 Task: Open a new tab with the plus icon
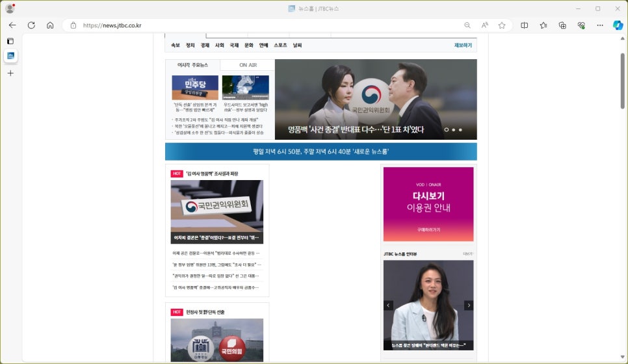point(10,73)
